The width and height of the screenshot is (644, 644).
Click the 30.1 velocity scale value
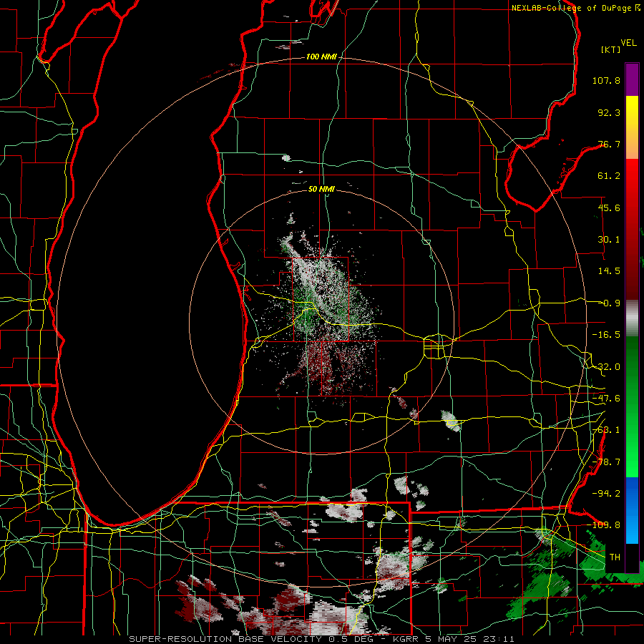coord(609,240)
